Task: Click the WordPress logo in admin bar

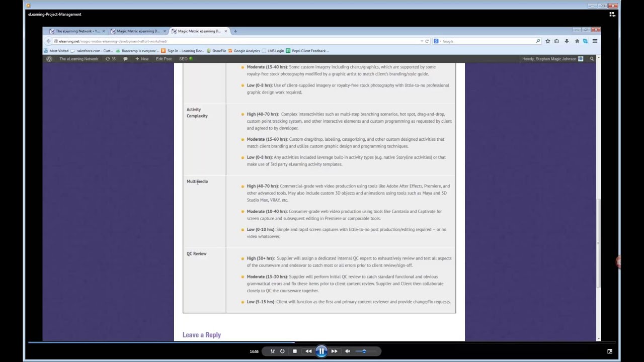Action: click(x=49, y=59)
